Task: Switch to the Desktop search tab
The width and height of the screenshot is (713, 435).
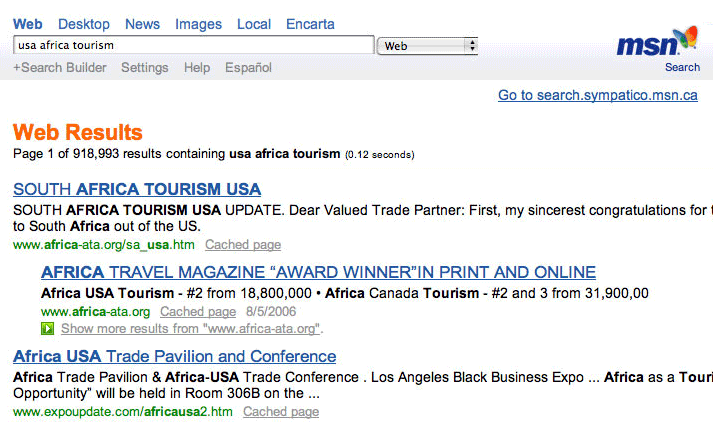Action: [x=84, y=24]
